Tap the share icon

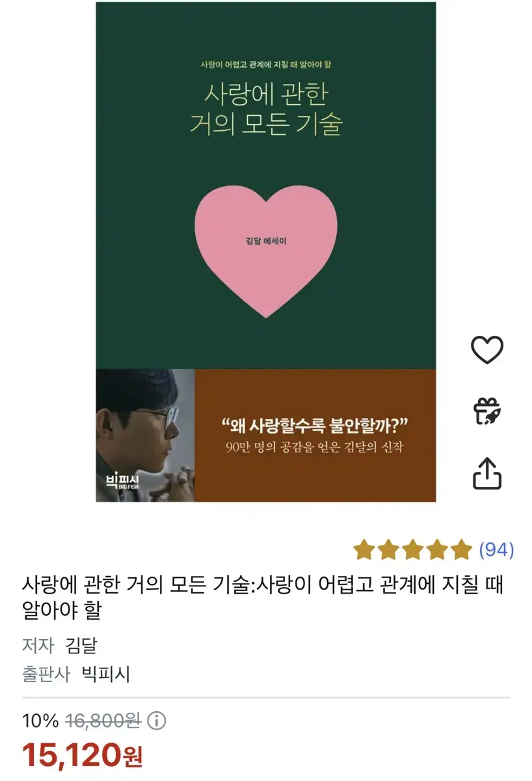[487, 472]
